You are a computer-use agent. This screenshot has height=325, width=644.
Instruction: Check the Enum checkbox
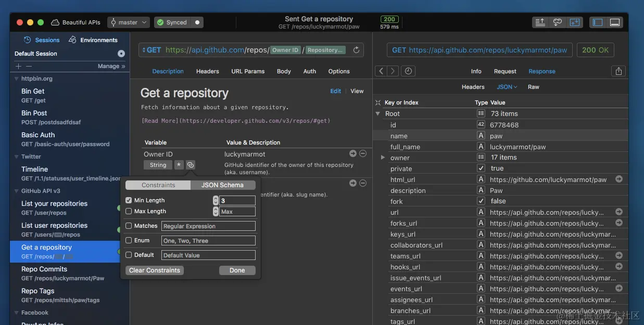(x=129, y=240)
